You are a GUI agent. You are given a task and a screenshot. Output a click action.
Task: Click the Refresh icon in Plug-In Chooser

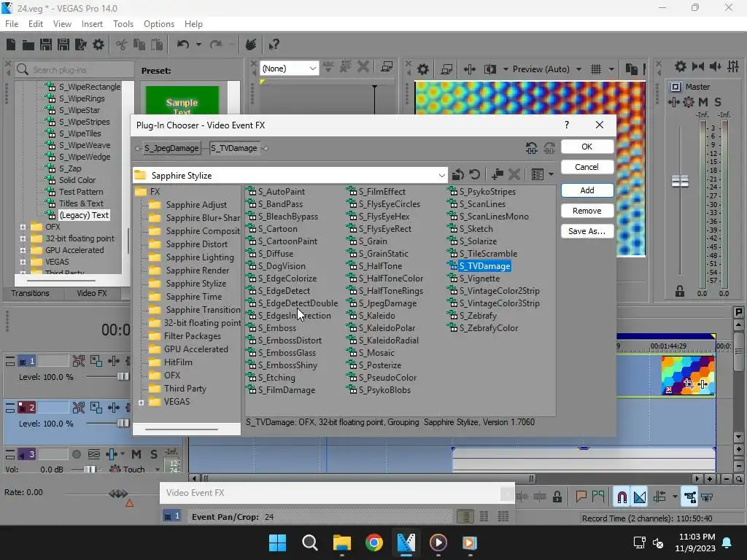474,175
